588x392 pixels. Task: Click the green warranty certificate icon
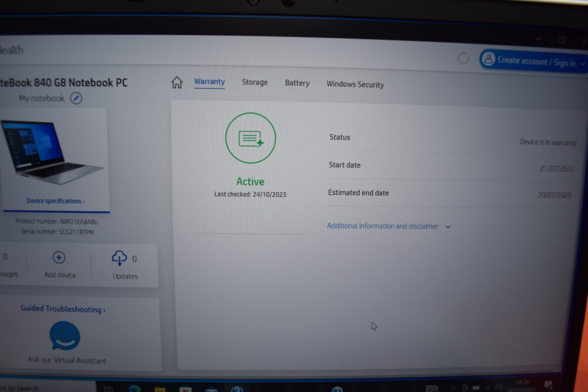pos(250,138)
